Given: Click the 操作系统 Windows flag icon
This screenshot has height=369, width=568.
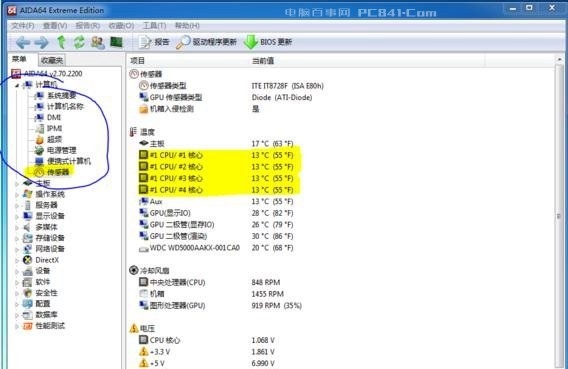Looking at the screenshot, I should coord(28,194).
